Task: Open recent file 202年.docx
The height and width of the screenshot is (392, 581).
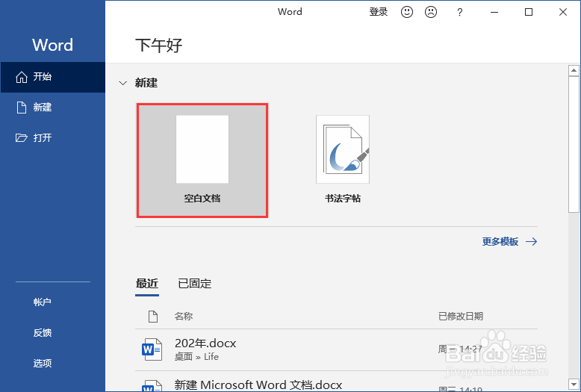Action: point(337,349)
